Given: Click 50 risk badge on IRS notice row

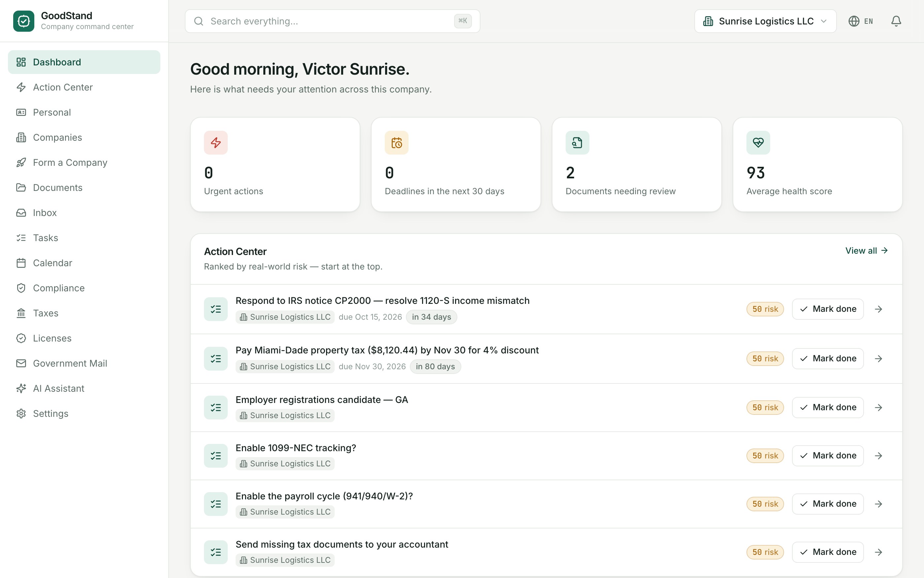Looking at the screenshot, I should pyautogui.click(x=765, y=309).
